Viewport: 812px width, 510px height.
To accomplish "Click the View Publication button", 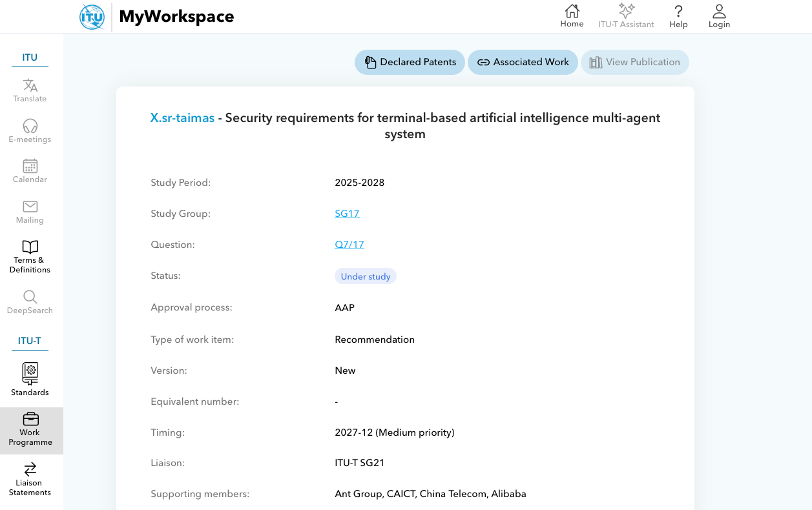I will click(x=634, y=62).
